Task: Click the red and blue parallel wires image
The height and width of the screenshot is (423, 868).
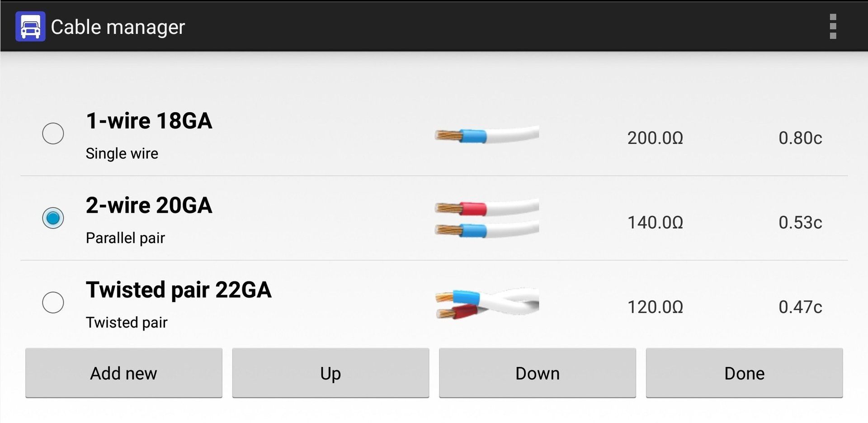Action: pyautogui.click(x=486, y=219)
